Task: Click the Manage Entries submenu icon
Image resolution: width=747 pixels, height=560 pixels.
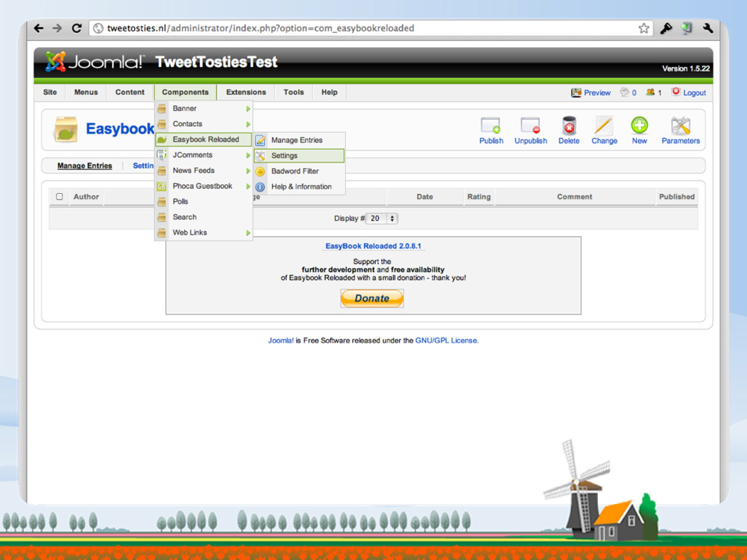Action: [261, 140]
